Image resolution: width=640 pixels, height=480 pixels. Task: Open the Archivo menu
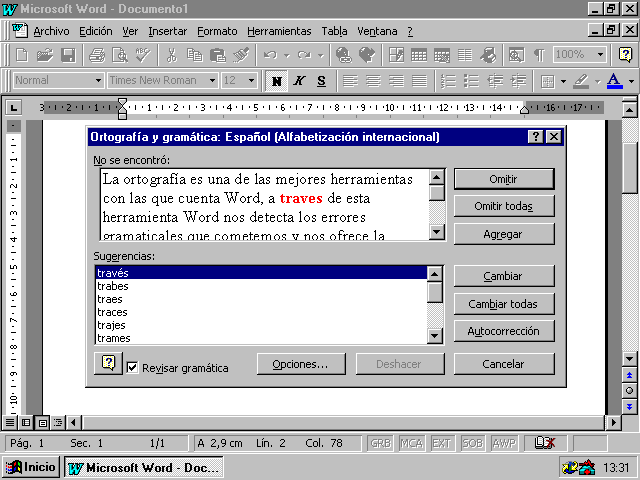[x=51, y=31]
